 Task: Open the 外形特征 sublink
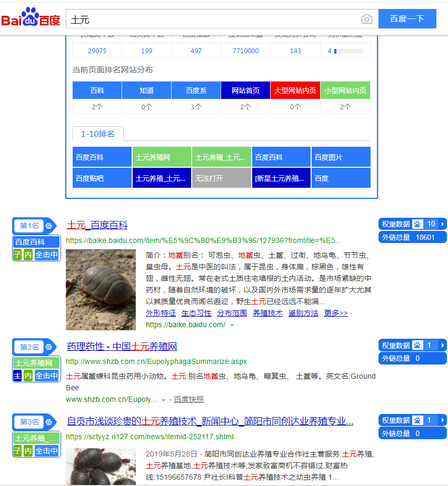[x=161, y=313]
